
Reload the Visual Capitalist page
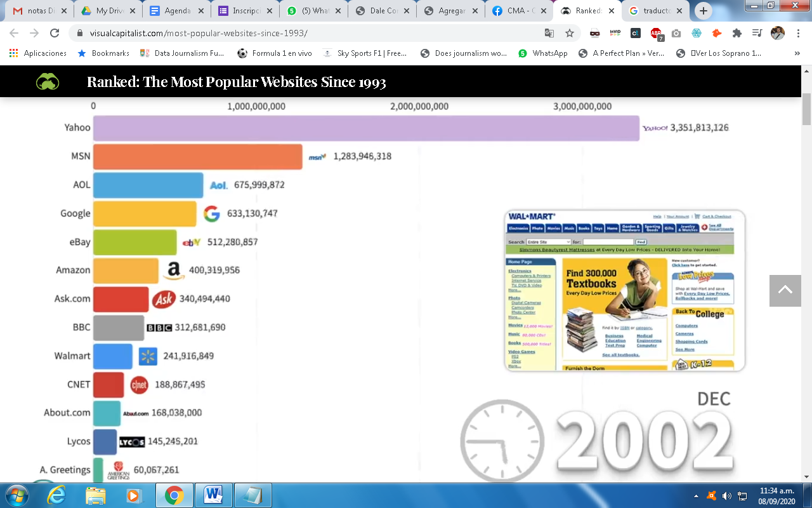(55, 33)
